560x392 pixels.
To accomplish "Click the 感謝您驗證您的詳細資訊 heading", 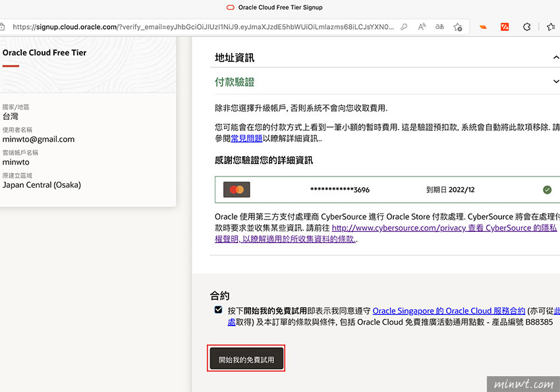I will point(264,160).
